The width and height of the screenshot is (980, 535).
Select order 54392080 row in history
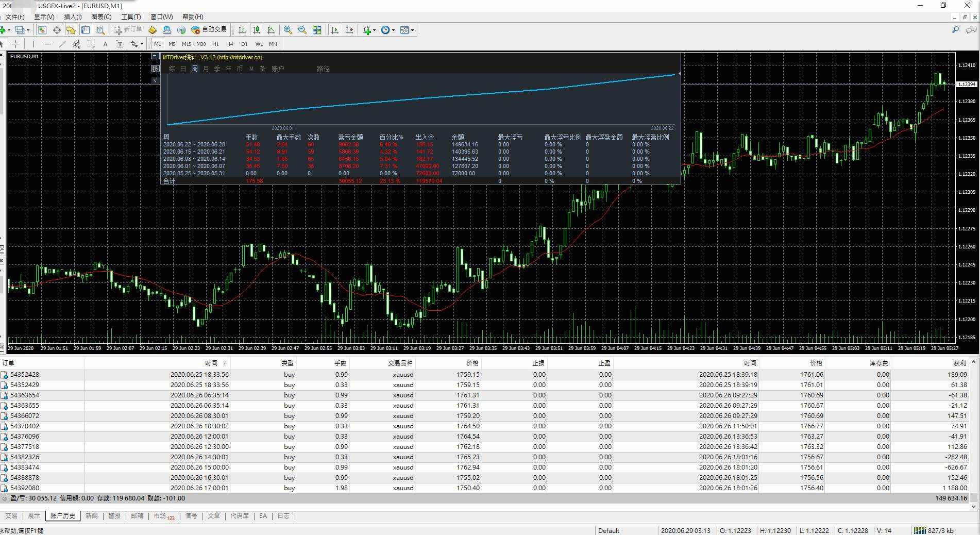click(x=25, y=488)
